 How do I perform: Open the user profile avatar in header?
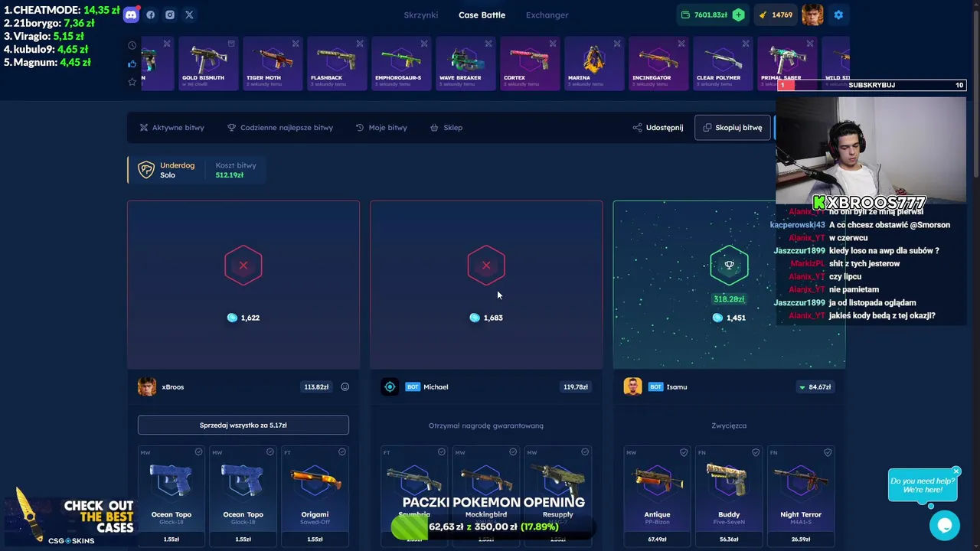point(812,15)
